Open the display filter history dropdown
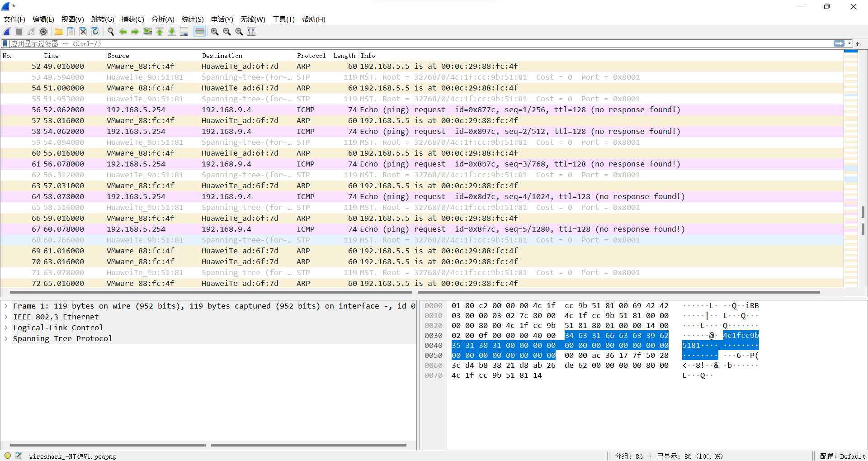Viewport: 868px width, 461px height. tap(849, 43)
